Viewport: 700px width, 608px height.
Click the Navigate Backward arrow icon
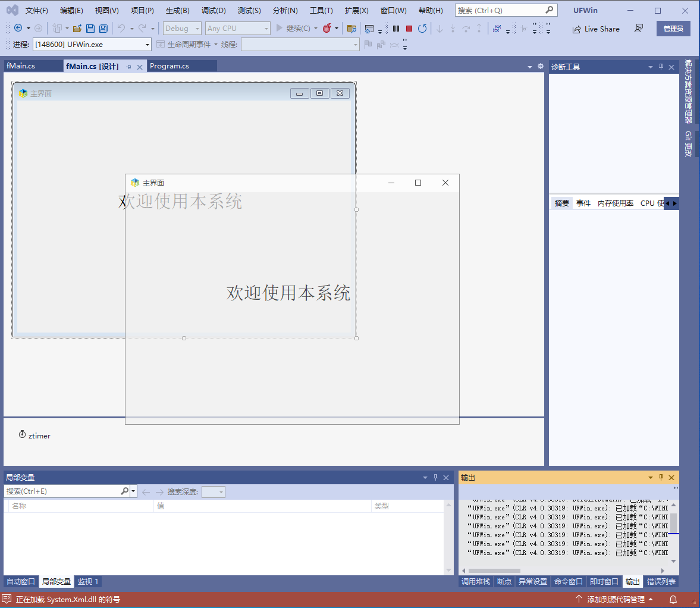(18, 28)
